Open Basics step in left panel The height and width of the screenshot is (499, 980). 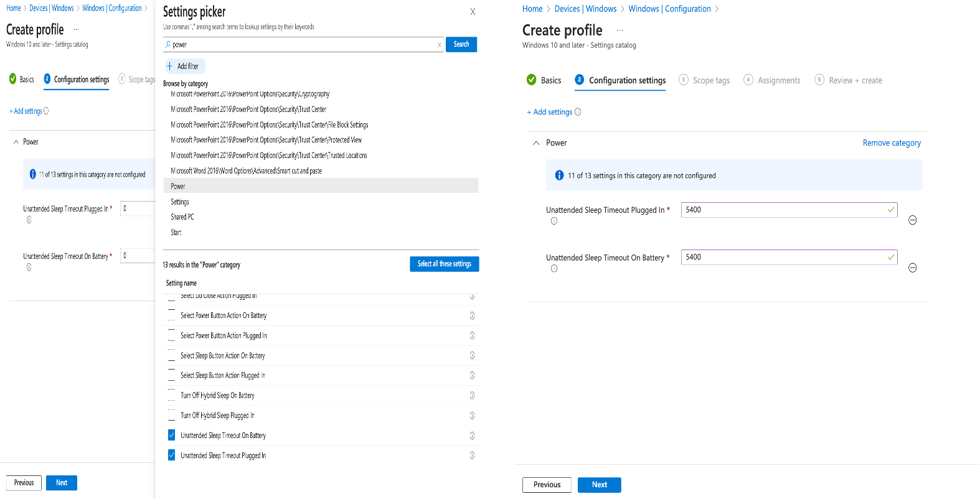[x=21, y=79]
